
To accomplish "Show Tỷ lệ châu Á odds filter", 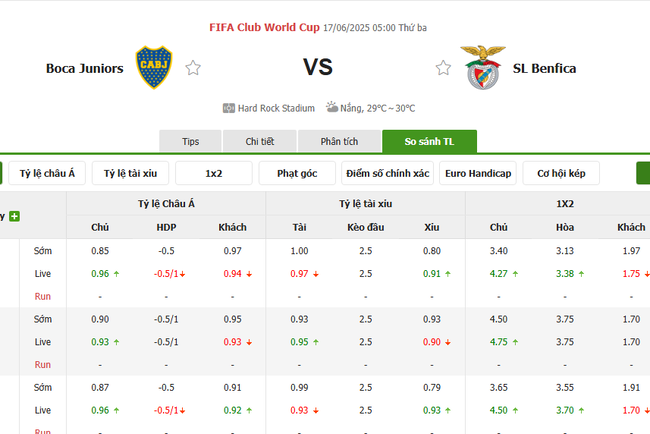I will tap(48, 173).
